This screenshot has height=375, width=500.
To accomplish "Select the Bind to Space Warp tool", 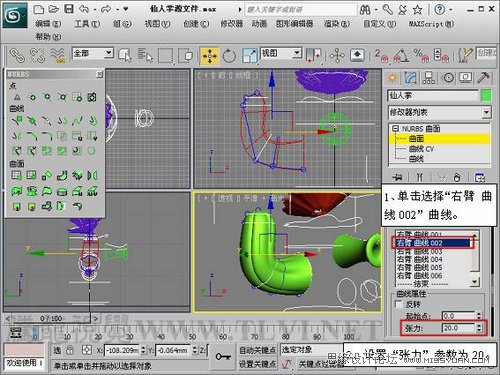I will coord(58,55).
